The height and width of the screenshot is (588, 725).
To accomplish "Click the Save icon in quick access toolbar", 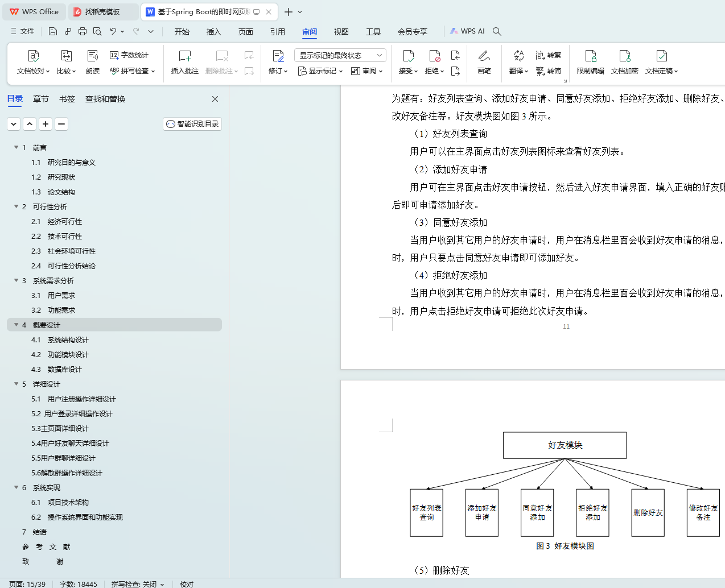I will pyautogui.click(x=53, y=31).
